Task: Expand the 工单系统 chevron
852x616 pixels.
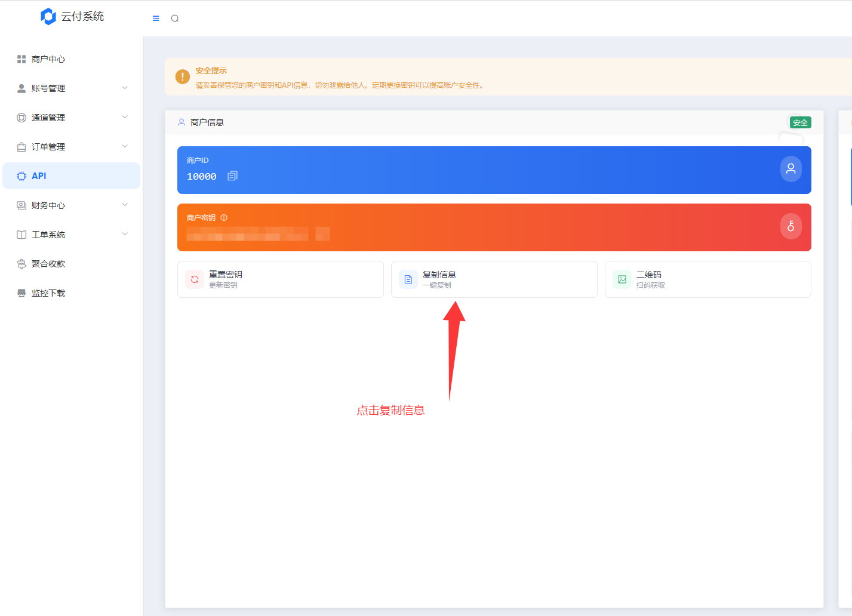Action: pos(125,234)
